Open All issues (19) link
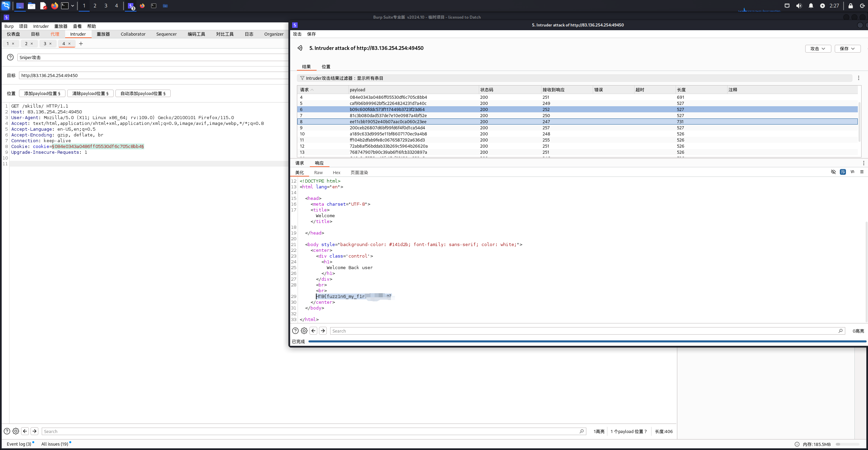Viewport: 868px width, 450px height. tap(55, 444)
